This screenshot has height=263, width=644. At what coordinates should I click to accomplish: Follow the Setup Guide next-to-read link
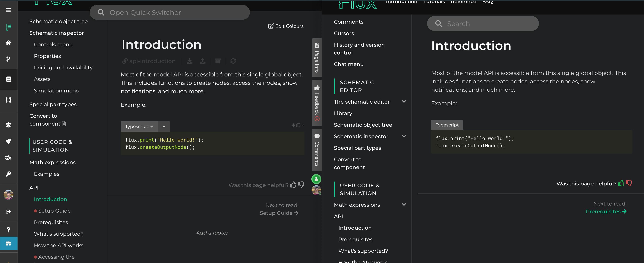coord(279,213)
